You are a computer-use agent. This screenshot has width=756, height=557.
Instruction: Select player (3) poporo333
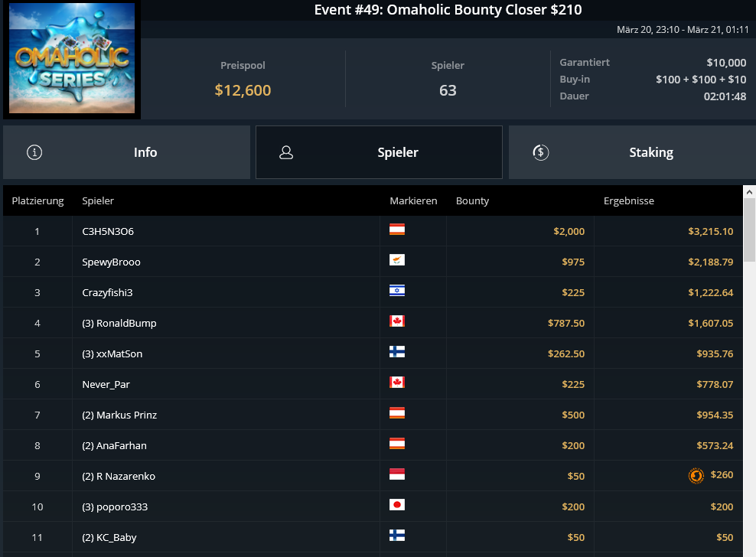(115, 507)
